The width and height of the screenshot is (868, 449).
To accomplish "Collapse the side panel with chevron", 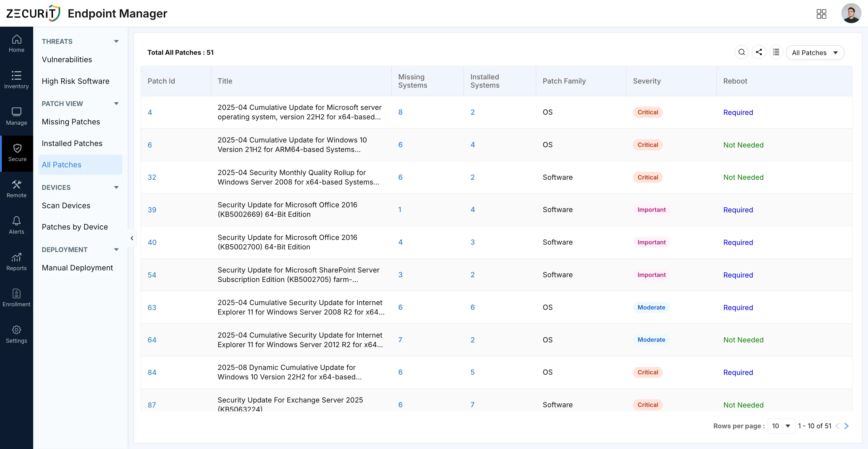I will click(132, 238).
